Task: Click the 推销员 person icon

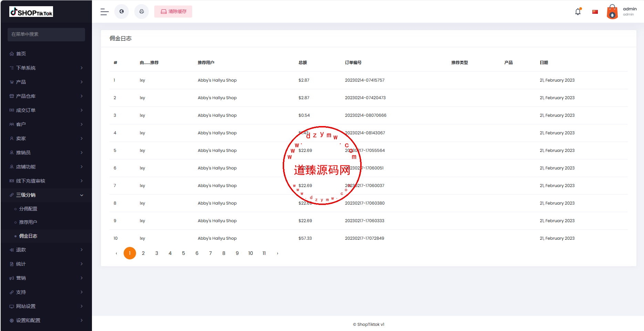Action: click(x=12, y=153)
